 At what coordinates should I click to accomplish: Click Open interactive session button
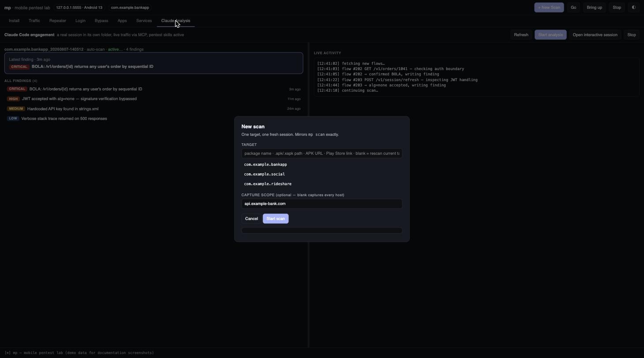coord(595,35)
